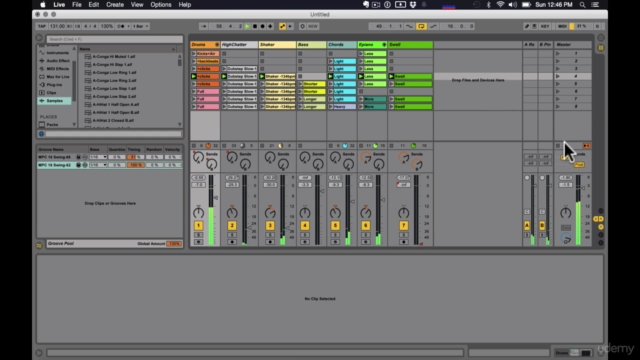Toggle Shaker track activator 3
The image size is (640, 360).
270,225
